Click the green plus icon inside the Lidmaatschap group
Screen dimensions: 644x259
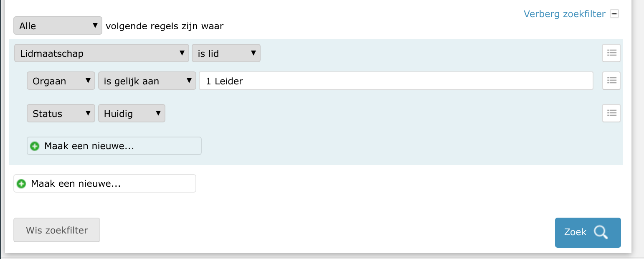coord(35,146)
